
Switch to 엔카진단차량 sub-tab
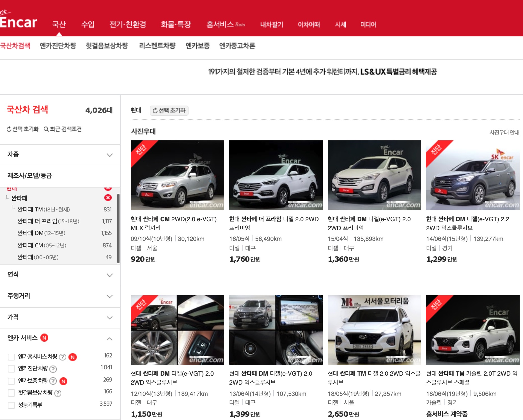tap(58, 45)
